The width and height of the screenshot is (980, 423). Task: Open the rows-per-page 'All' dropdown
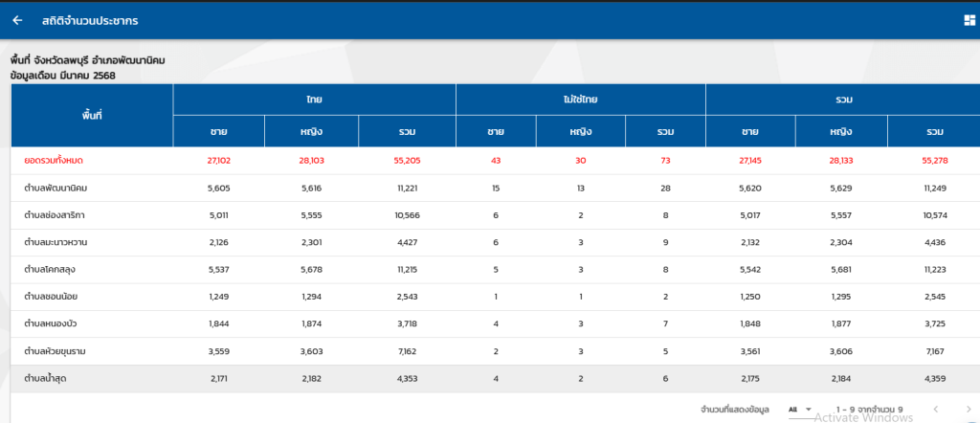(799, 410)
